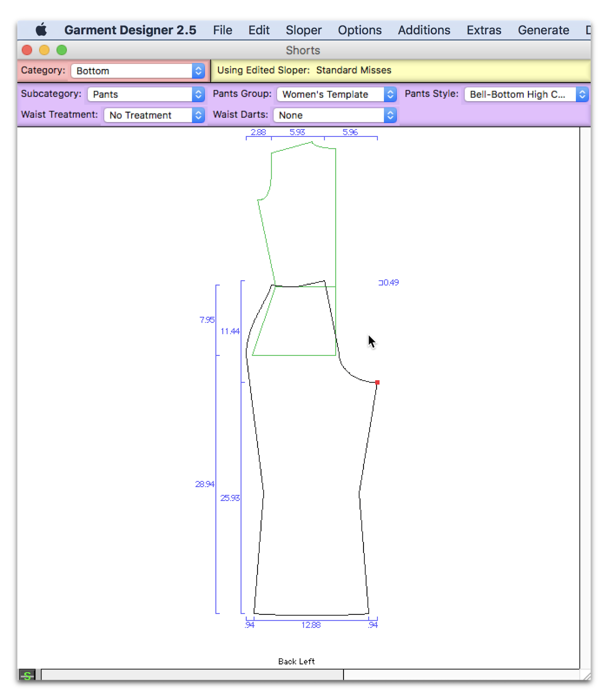608x700 pixels.
Task: Click the green S icon in status bar
Action: point(27,675)
